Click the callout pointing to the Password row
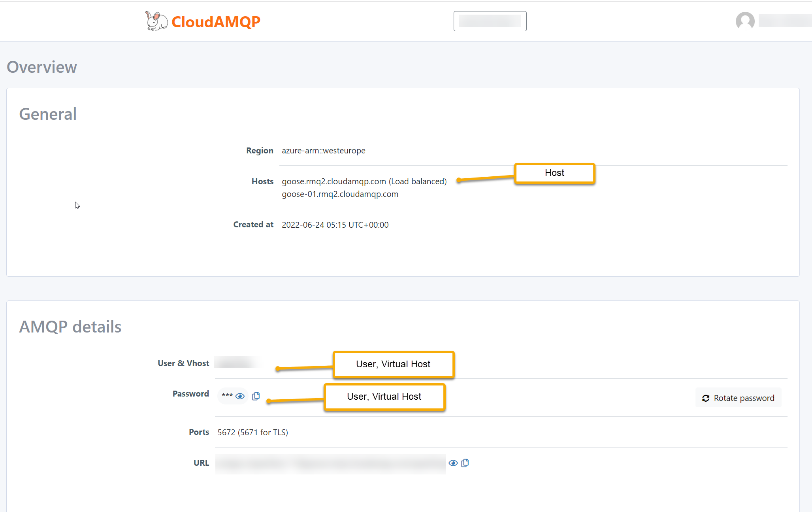This screenshot has width=812, height=512. coord(384,397)
